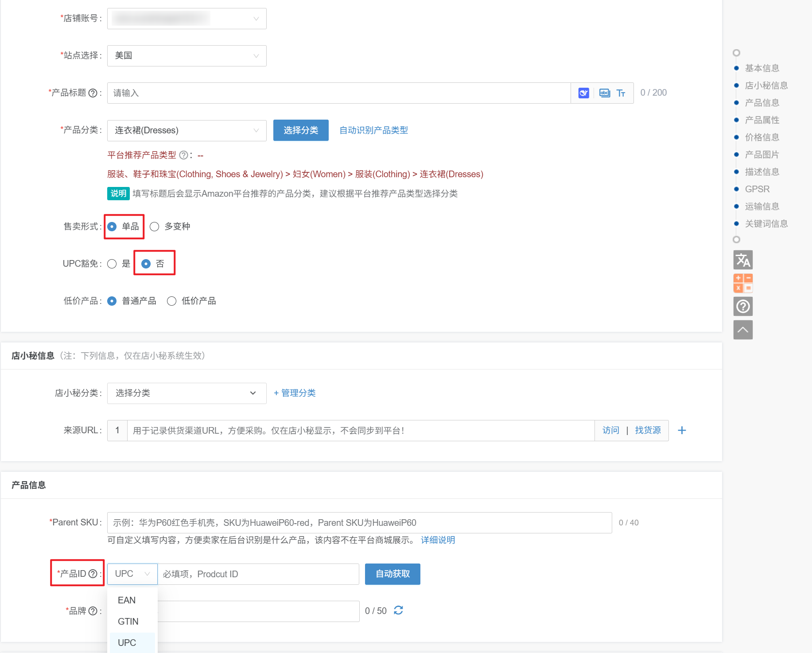812x653 pixels.
Task: Click the Tt text case icon
Action: [x=621, y=93]
